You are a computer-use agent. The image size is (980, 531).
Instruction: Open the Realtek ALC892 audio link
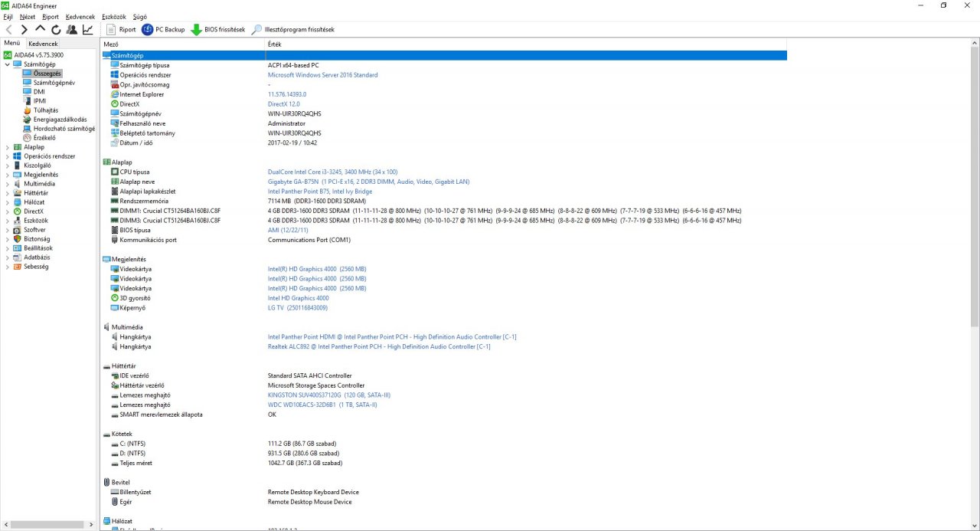(379, 346)
